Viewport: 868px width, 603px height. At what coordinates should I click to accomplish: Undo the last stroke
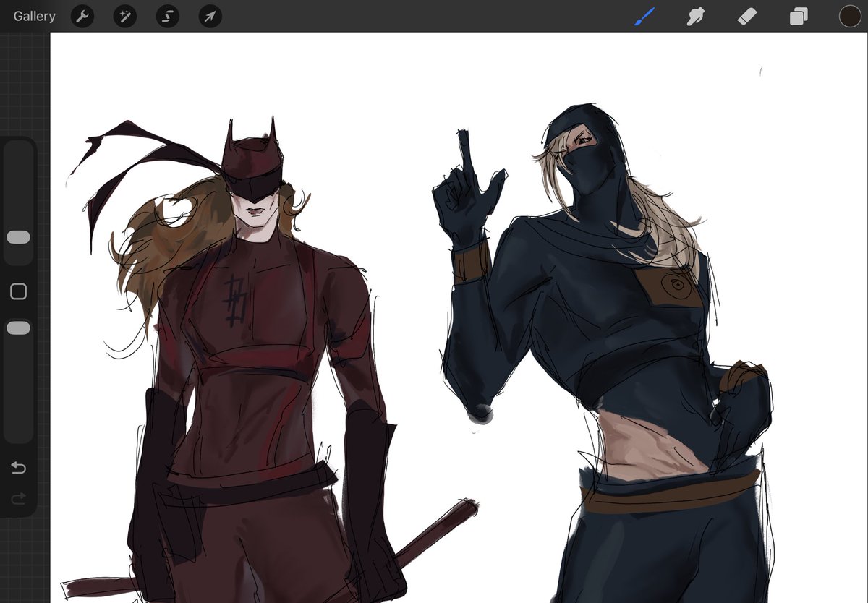pos(18,468)
